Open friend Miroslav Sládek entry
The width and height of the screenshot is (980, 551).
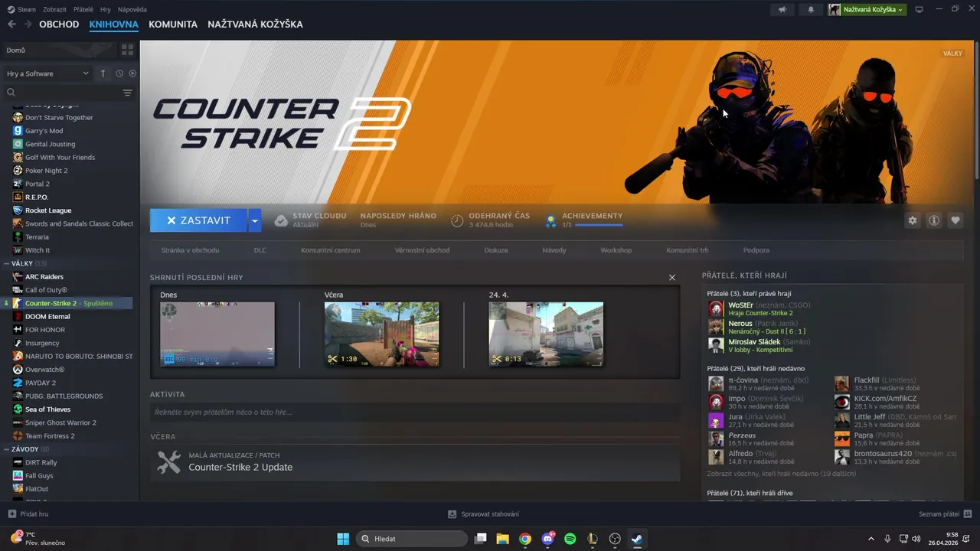759,345
